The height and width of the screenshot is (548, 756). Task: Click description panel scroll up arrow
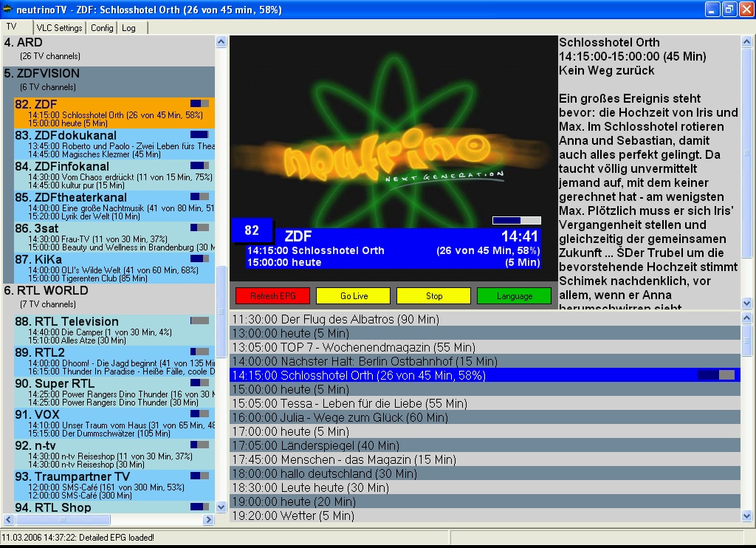coord(747,42)
